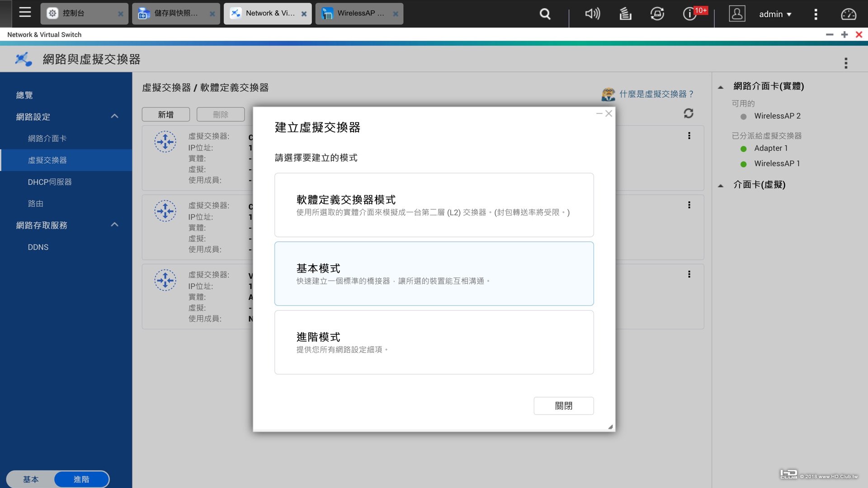
Task: Switch to 基本 mode toggle
Action: [x=31, y=479]
